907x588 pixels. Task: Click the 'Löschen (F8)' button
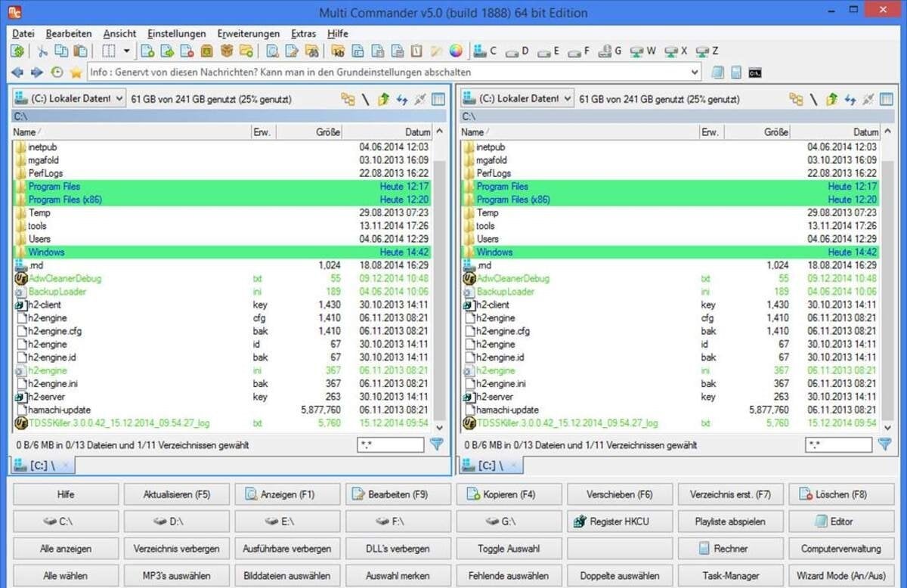(841, 494)
